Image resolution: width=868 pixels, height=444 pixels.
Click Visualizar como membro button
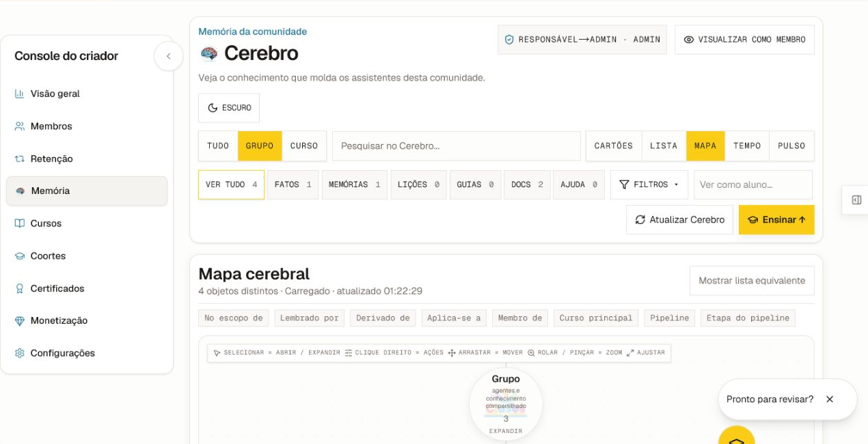[744, 40]
